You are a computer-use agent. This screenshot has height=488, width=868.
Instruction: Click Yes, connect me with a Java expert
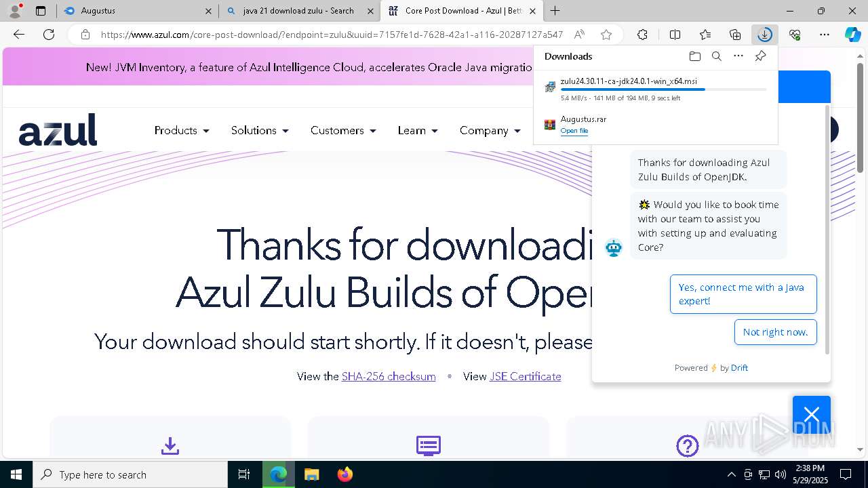[x=743, y=294]
